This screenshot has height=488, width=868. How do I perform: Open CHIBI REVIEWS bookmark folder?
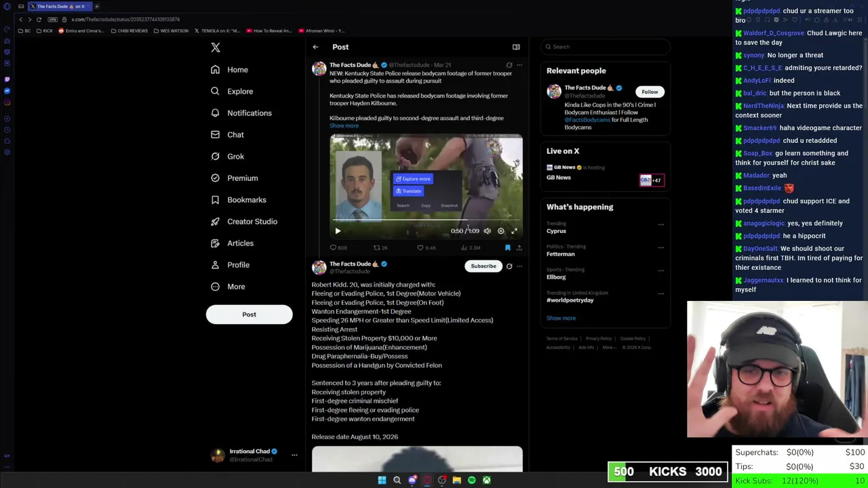point(129,30)
